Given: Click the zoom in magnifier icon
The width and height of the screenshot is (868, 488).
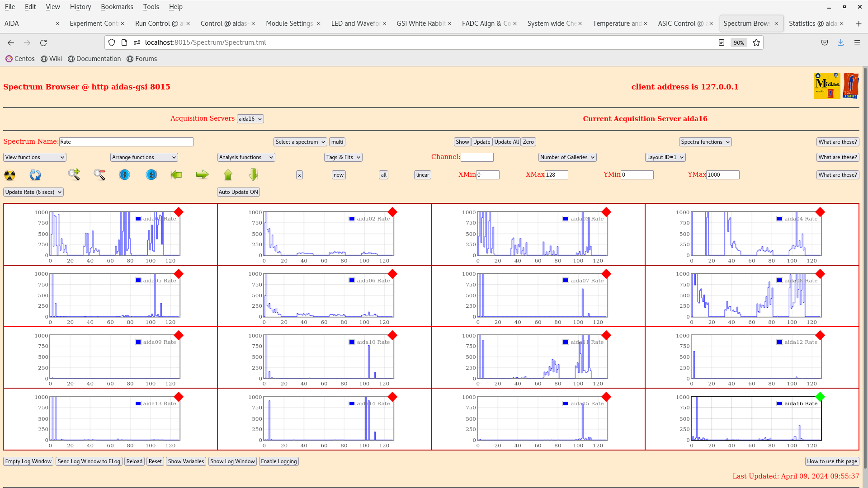Looking at the screenshot, I should (x=74, y=174).
